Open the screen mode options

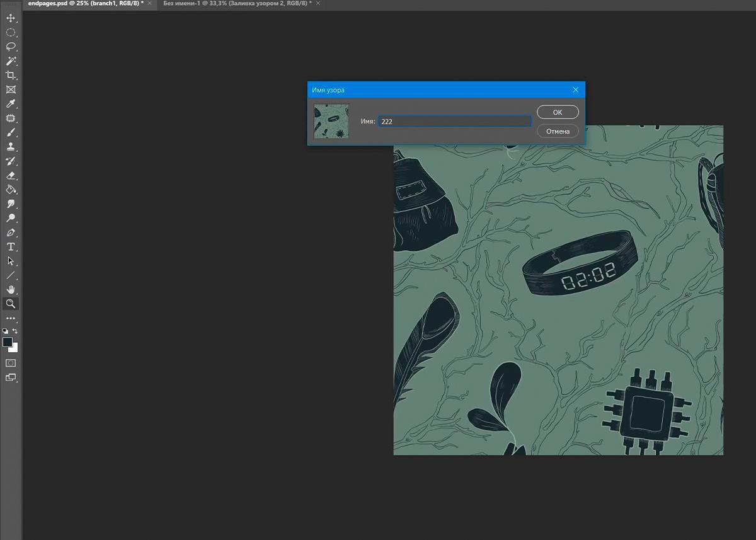pos(11,377)
